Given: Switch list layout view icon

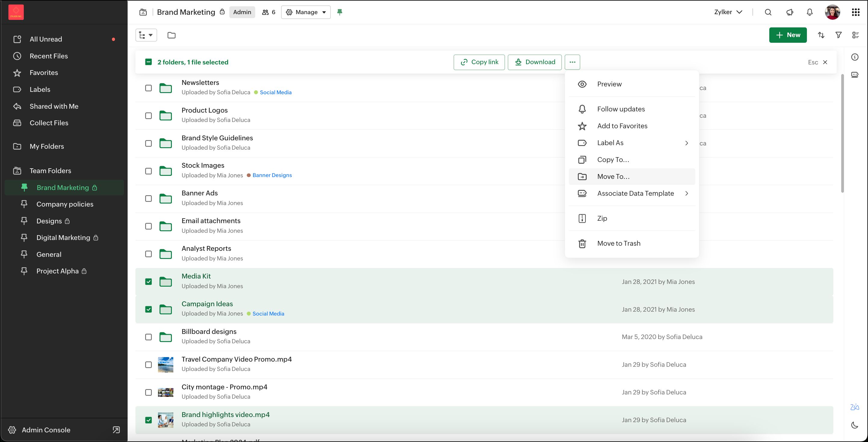Looking at the screenshot, I should click(x=855, y=35).
